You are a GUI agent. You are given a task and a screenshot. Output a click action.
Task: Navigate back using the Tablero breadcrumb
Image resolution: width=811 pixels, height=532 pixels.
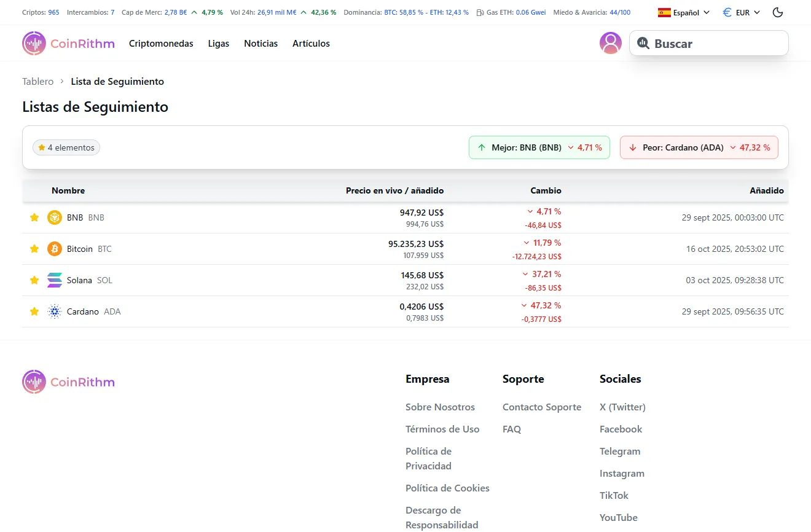tap(37, 81)
